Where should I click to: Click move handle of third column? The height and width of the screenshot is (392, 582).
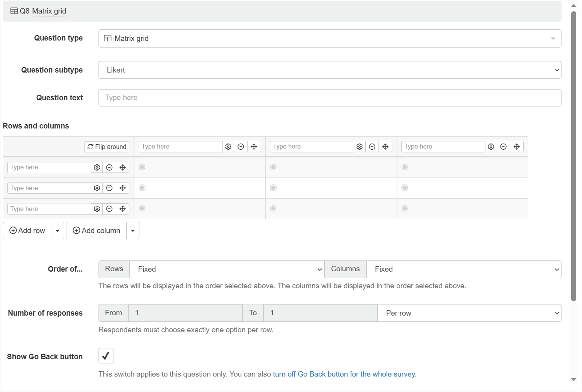(517, 147)
